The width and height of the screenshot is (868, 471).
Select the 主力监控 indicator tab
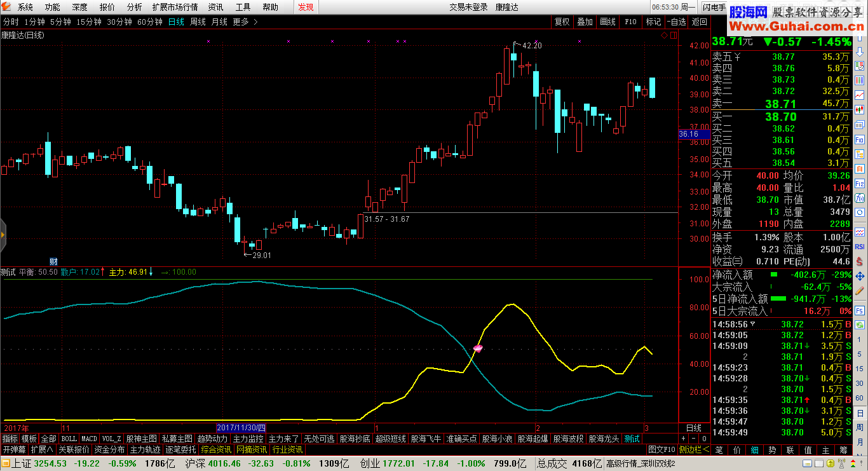(248, 439)
